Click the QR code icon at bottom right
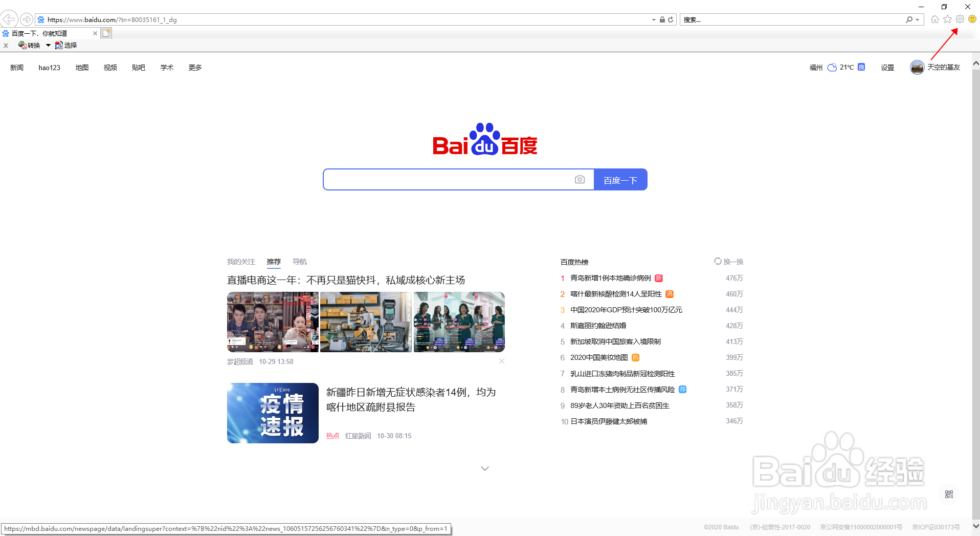 [x=949, y=494]
